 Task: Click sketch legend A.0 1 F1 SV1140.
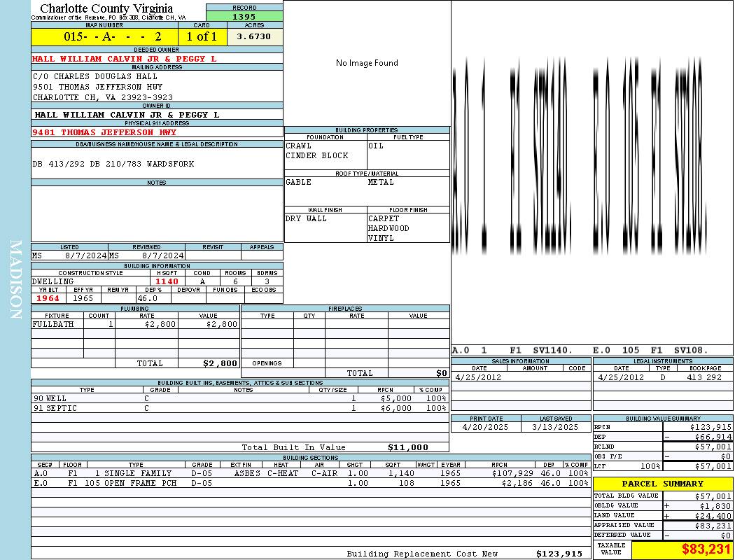[512, 350]
